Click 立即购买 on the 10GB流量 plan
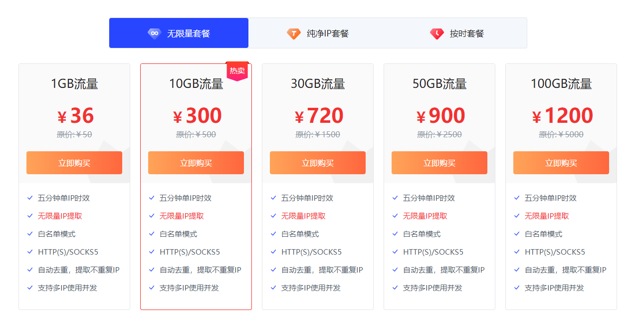The image size is (644, 331). coord(196,163)
